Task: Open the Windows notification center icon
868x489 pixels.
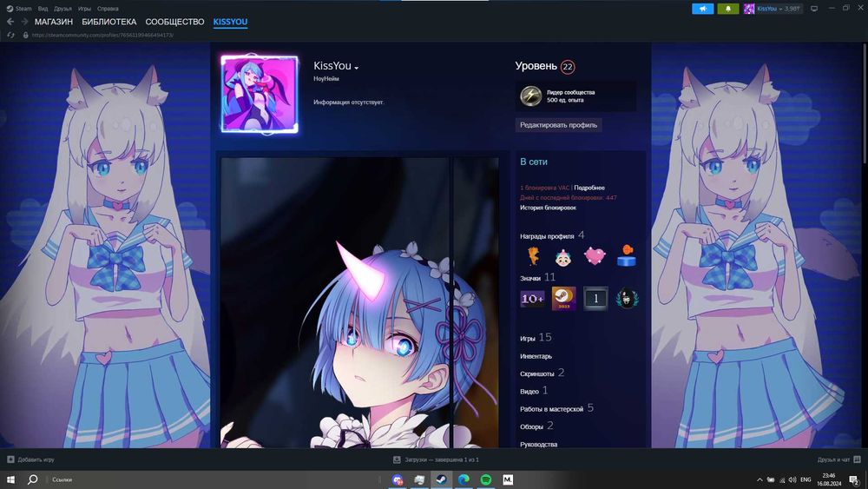Action: pos(855,480)
